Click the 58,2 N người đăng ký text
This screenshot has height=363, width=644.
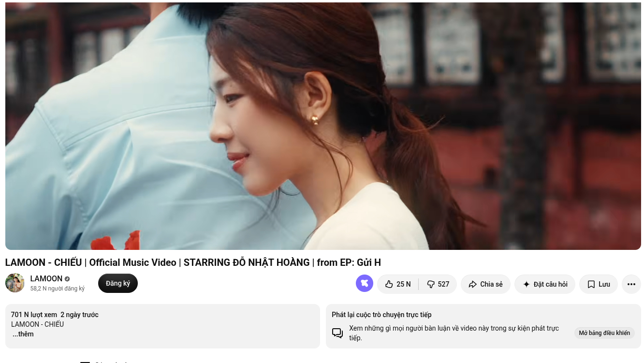tap(58, 289)
